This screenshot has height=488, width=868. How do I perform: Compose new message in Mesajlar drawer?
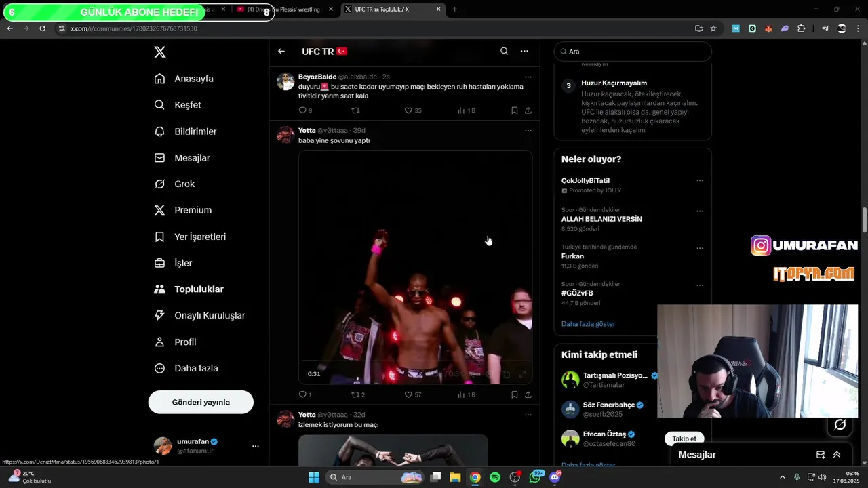[821, 455]
